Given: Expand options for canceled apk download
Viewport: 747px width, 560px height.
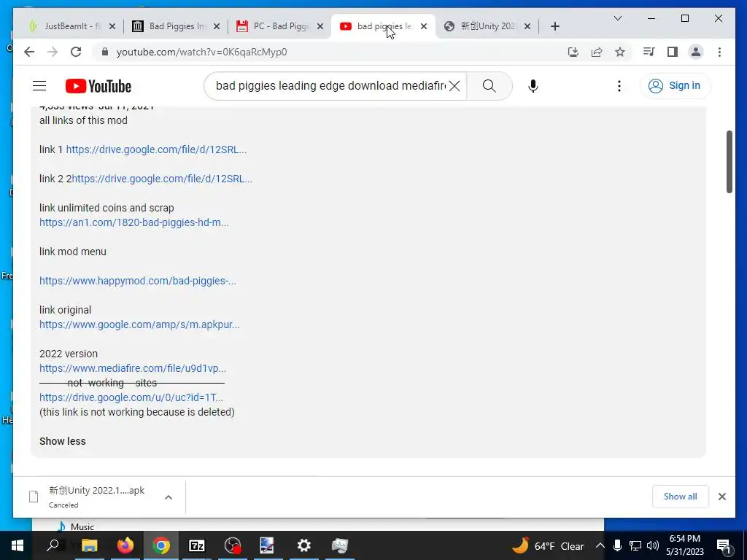Looking at the screenshot, I should 169,497.
